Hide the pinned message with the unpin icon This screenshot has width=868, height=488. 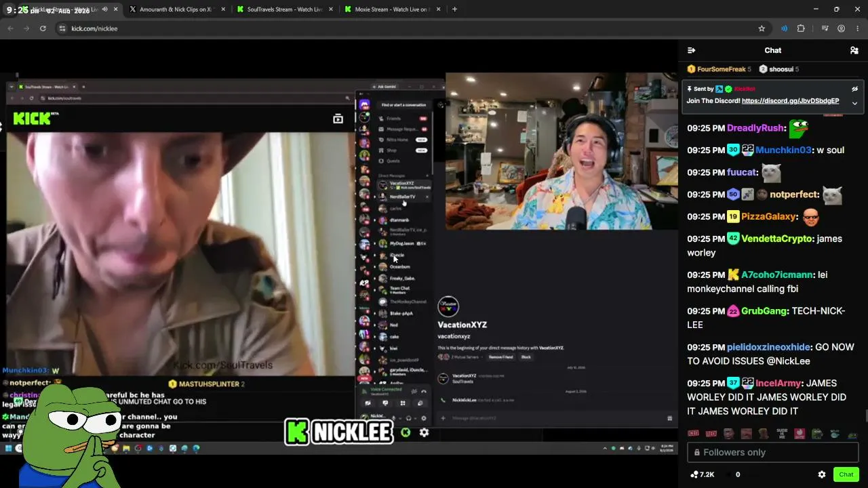[x=854, y=89]
